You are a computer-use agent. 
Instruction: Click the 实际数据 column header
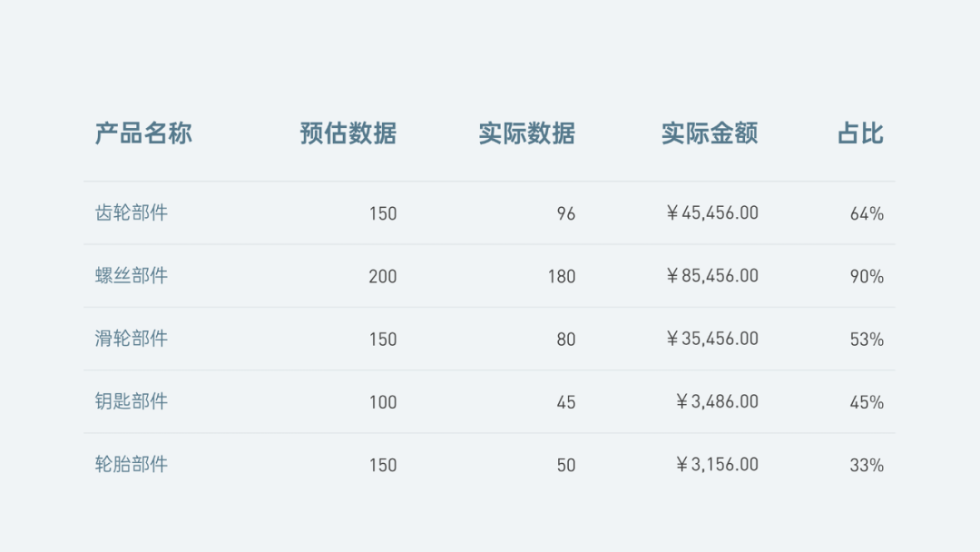pyautogui.click(x=527, y=133)
